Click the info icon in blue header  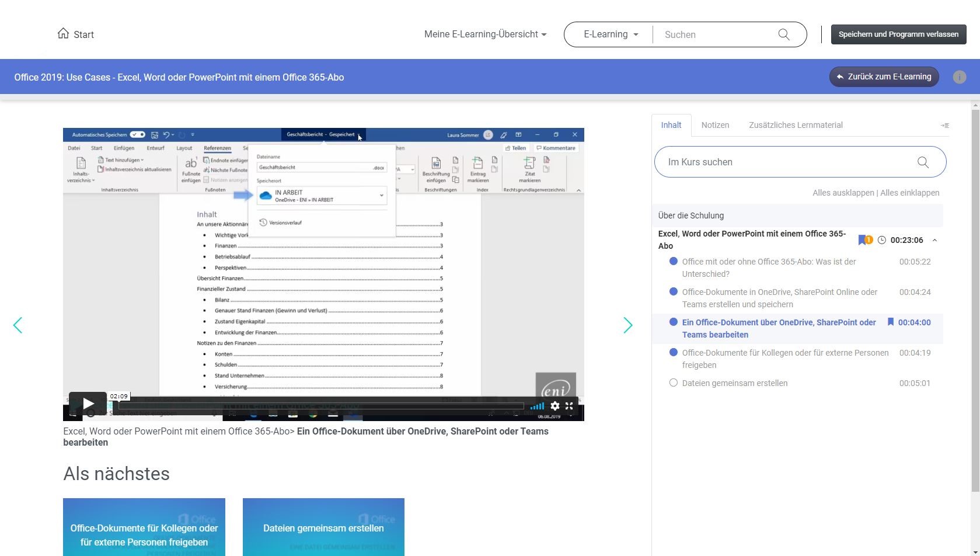point(959,77)
